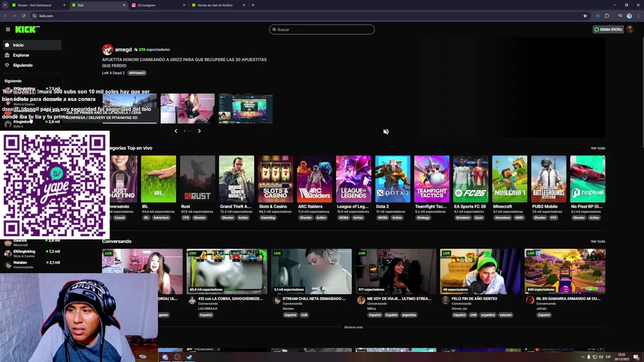This screenshot has width=644, height=362.
Task: Open the Discord icon in the taskbar
Action: [x=165, y=357]
